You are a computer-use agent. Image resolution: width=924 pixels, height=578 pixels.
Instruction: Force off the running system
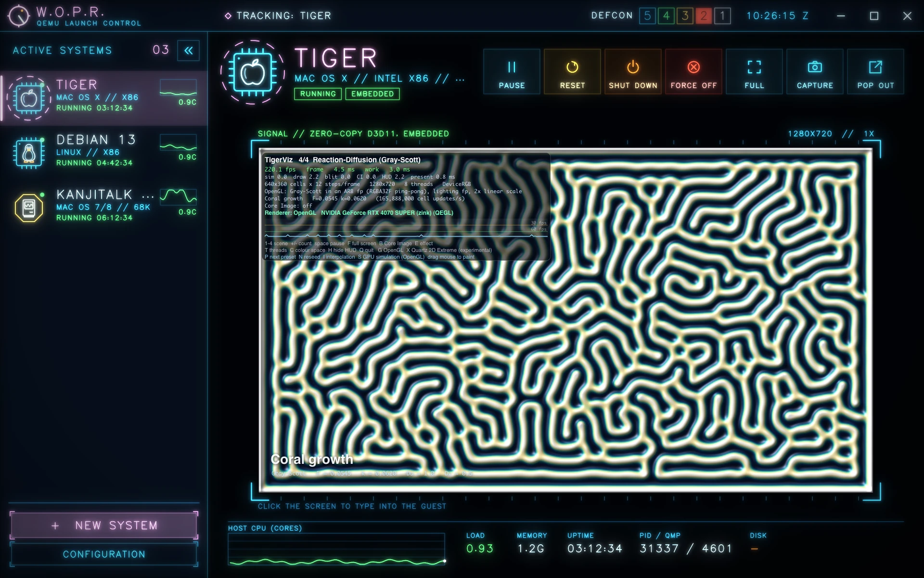tap(693, 72)
